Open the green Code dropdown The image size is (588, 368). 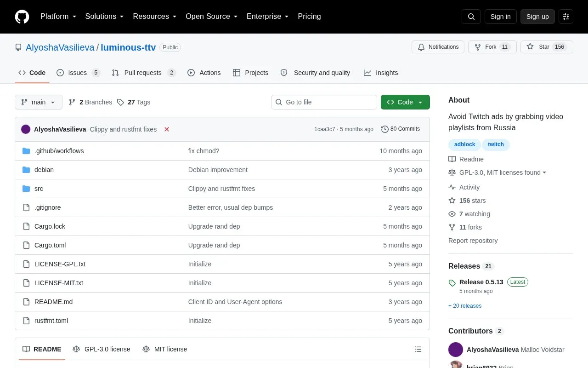coord(405,102)
